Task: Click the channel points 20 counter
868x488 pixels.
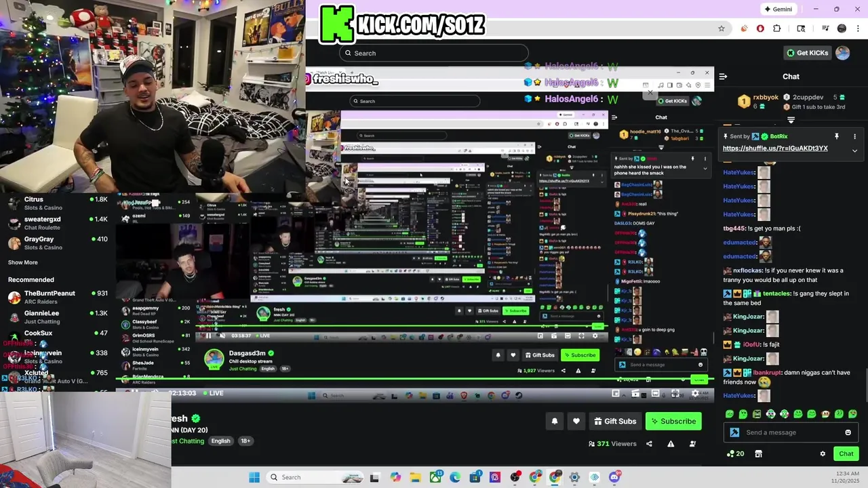Action: click(x=735, y=453)
